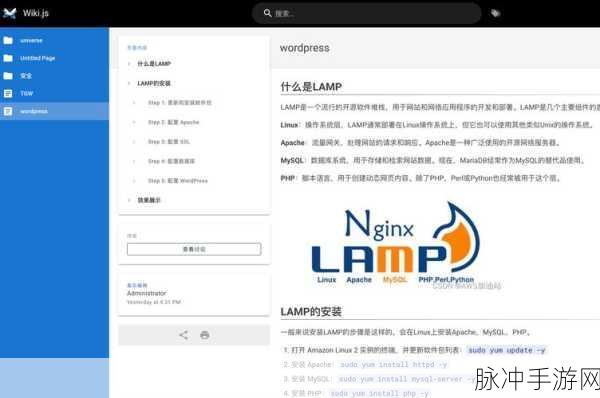Open the Untitled Page folder icon
The width and height of the screenshot is (600, 398).
[x=8, y=58]
